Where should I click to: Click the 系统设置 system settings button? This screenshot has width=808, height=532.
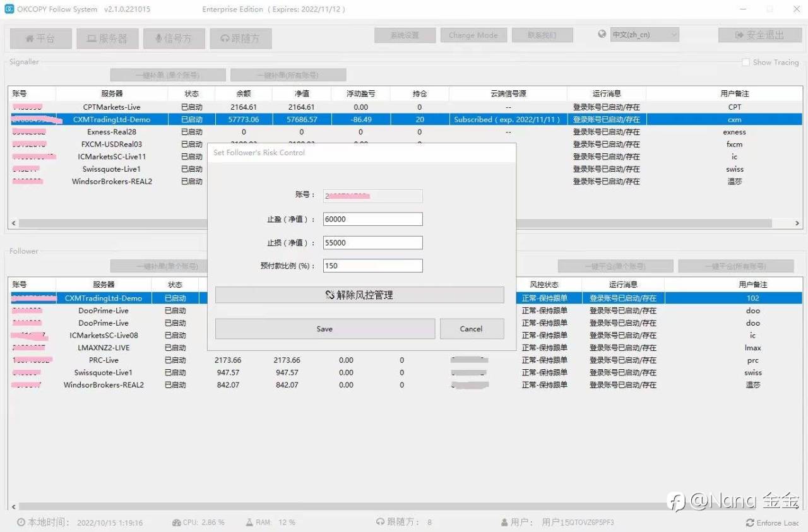tap(405, 35)
